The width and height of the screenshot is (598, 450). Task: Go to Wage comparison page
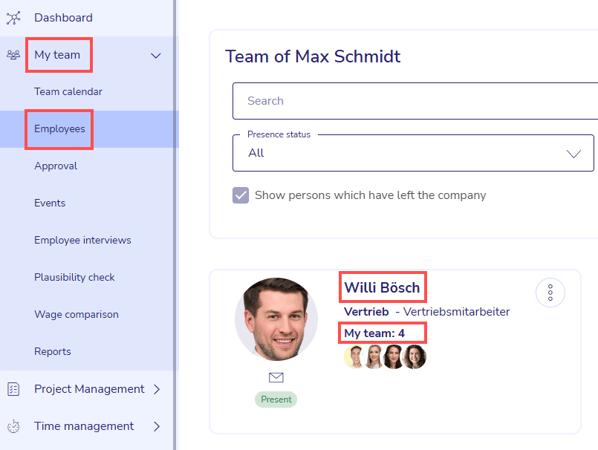pyautogui.click(x=76, y=314)
